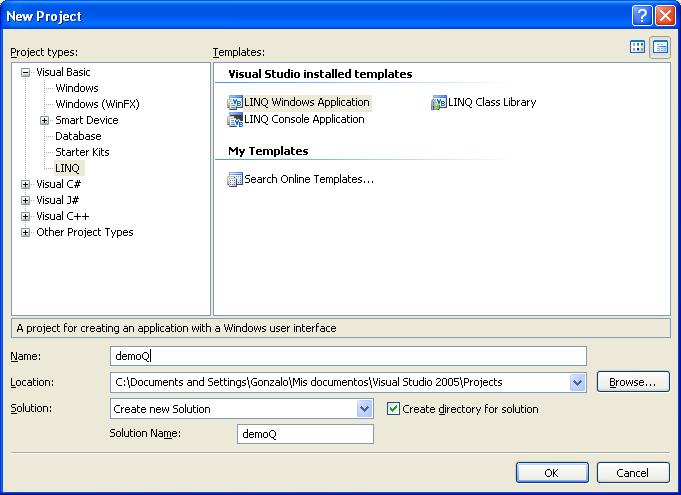Select the Visual C# tree label
Image resolution: width=681 pixels, height=495 pixels.
59,184
